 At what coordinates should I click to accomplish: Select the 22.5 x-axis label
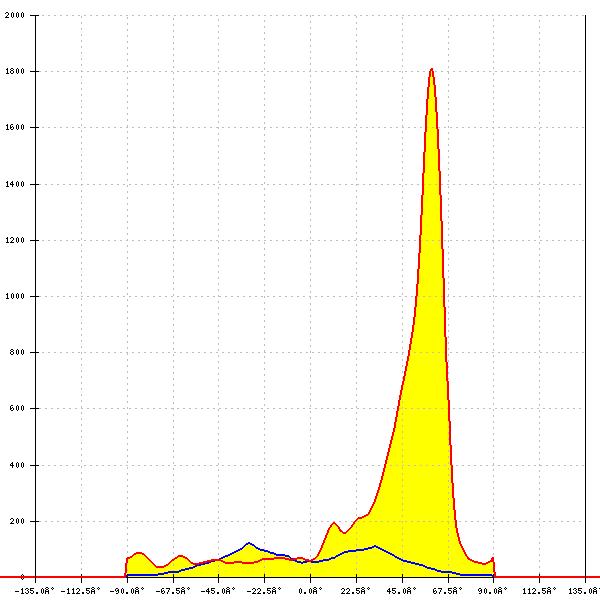point(356,591)
